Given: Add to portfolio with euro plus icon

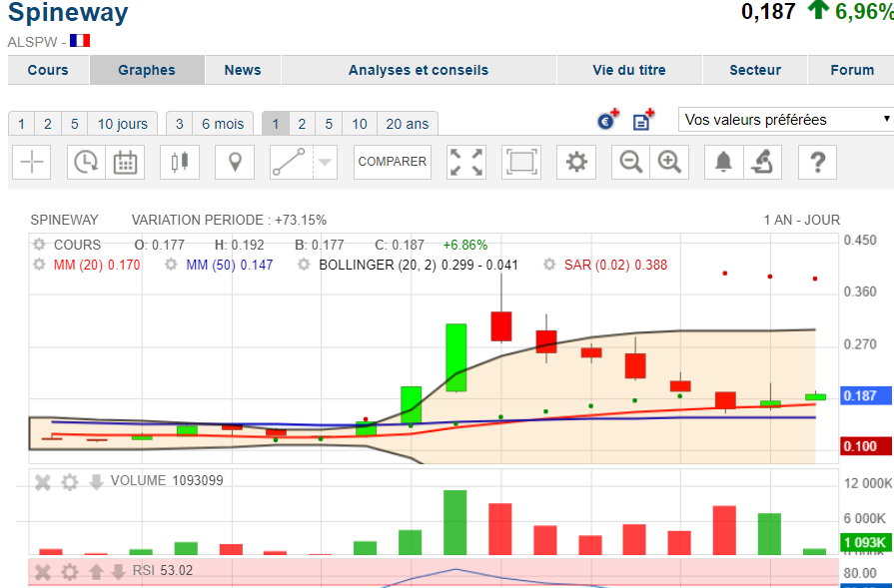Looking at the screenshot, I should coord(607,120).
